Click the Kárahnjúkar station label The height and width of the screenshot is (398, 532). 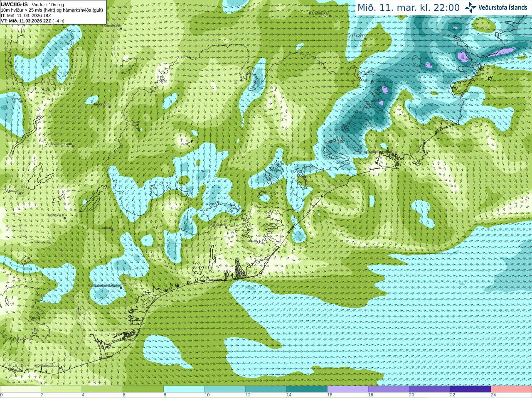click(319, 13)
